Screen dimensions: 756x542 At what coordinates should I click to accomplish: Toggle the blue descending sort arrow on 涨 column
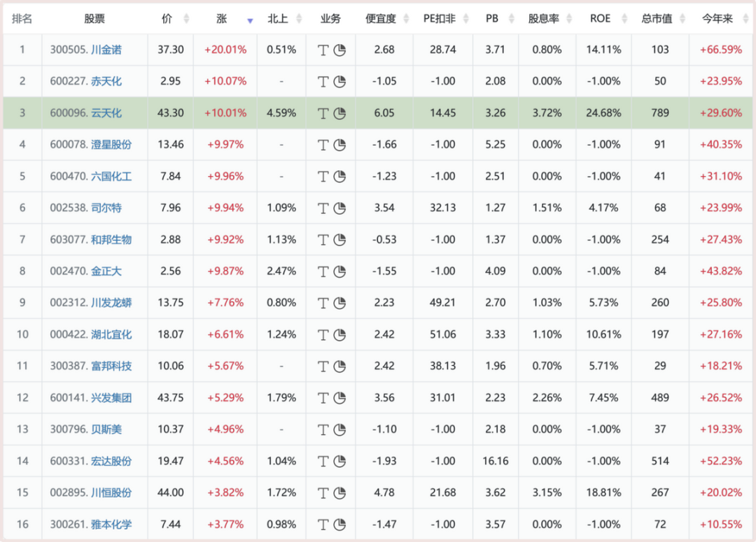[250, 19]
